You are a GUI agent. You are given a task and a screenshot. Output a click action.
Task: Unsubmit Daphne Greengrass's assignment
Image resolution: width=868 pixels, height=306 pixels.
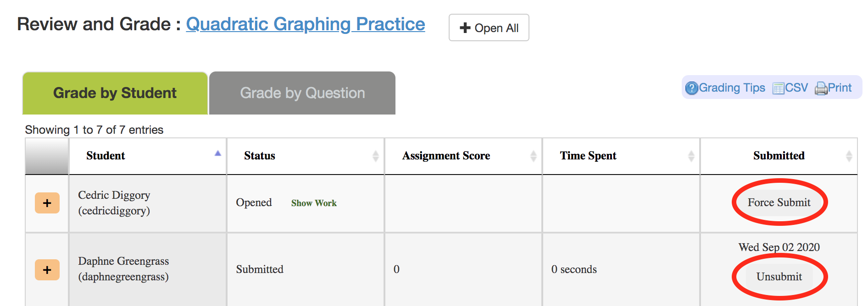tap(779, 277)
